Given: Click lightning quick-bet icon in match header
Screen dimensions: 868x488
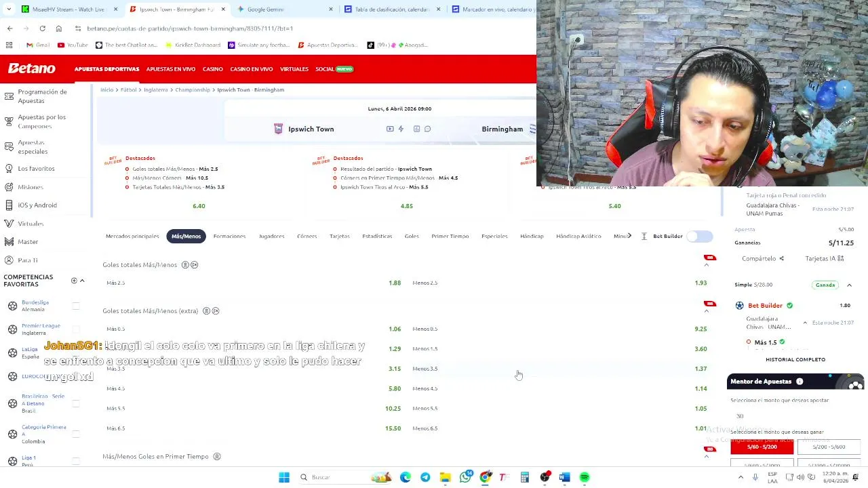Looking at the screenshot, I should (x=401, y=129).
